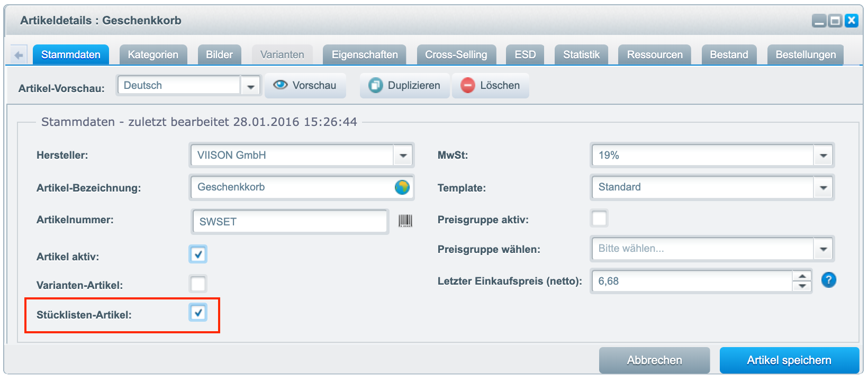Increase Letzter Einkaufspreis with up stepper arrow
Viewport: 868px width, 382px height.
pyautogui.click(x=802, y=276)
